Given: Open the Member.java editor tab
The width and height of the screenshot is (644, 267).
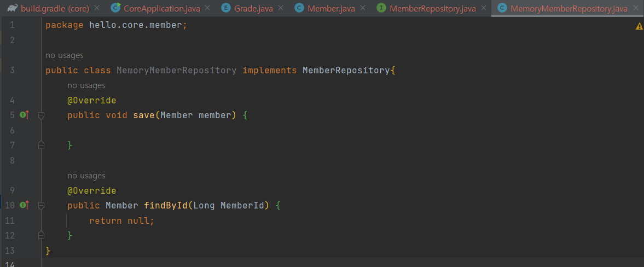Looking at the screenshot, I should [330, 8].
